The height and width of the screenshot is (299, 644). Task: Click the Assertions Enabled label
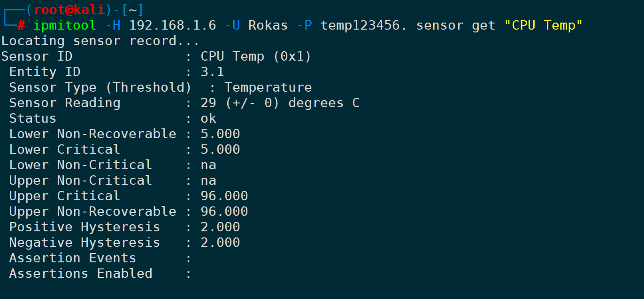[x=81, y=274]
